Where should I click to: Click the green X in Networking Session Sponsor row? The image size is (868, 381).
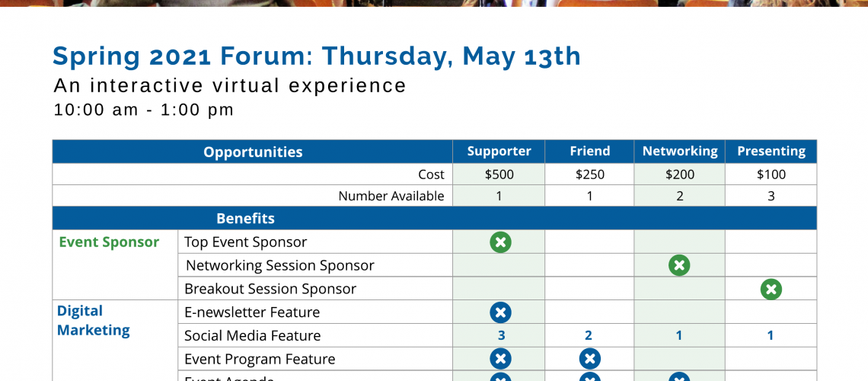[x=679, y=265]
